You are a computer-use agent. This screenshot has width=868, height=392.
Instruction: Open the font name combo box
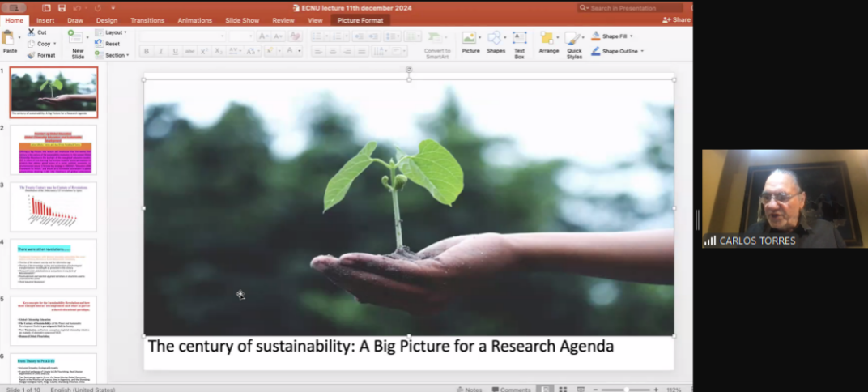(183, 36)
